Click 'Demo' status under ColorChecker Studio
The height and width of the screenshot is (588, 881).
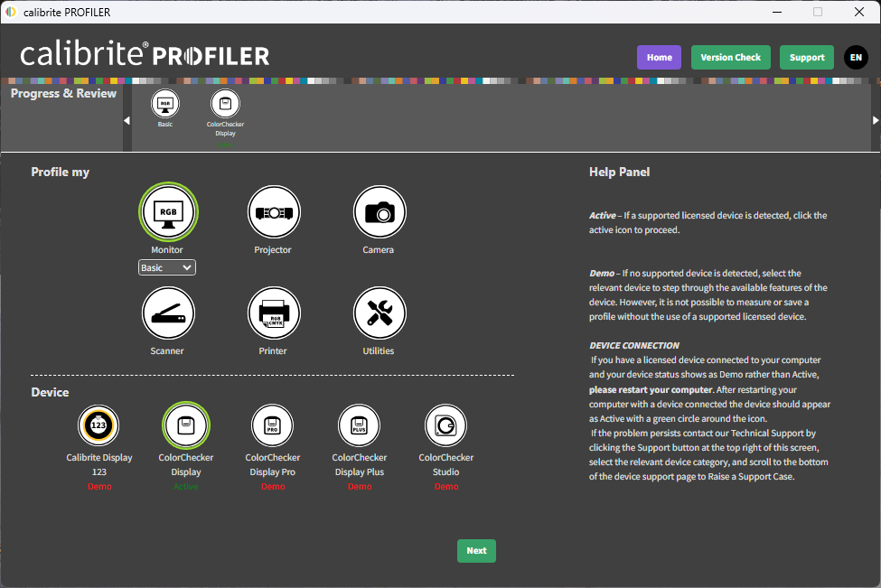tap(446, 486)
